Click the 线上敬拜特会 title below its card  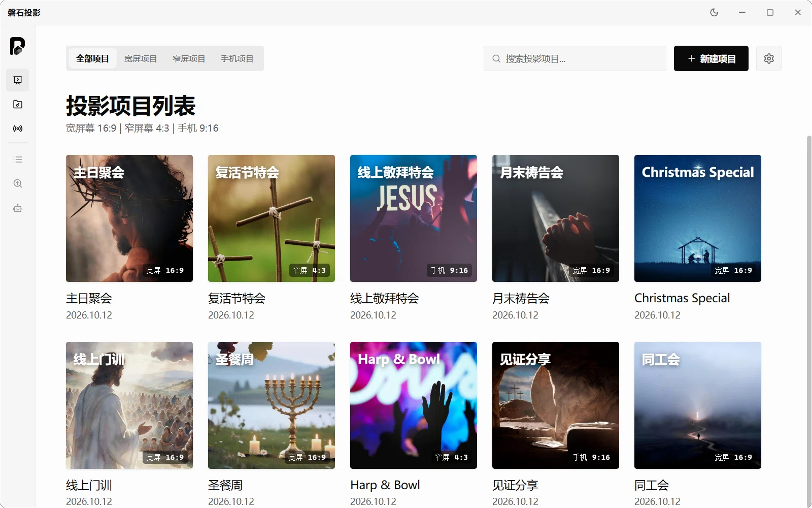pyautogui.click(x=385, y=298)
